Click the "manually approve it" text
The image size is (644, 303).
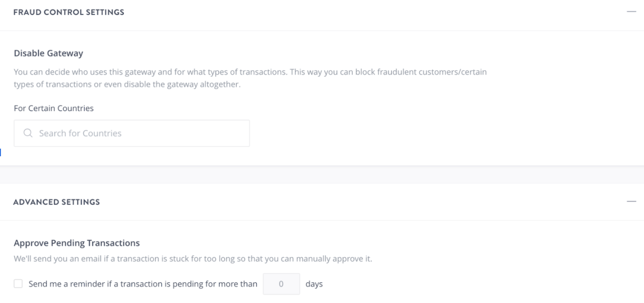coord(347,260)
